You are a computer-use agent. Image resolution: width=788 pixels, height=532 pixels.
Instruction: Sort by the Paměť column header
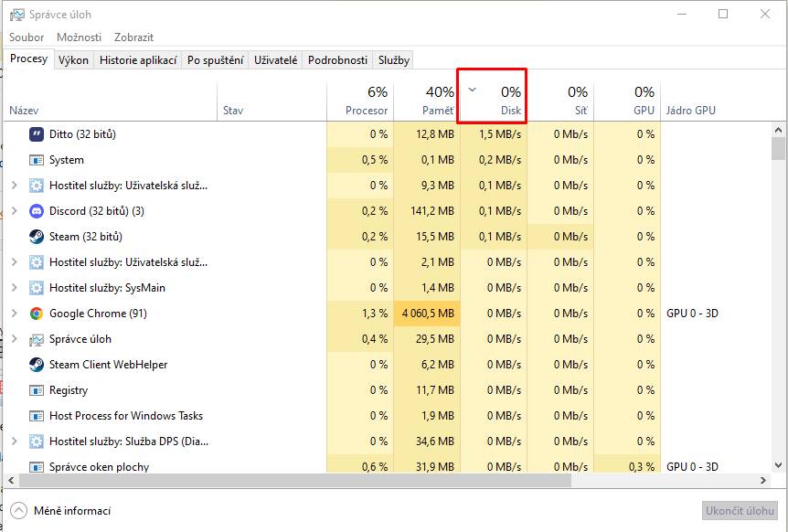(x=427, y=101)
